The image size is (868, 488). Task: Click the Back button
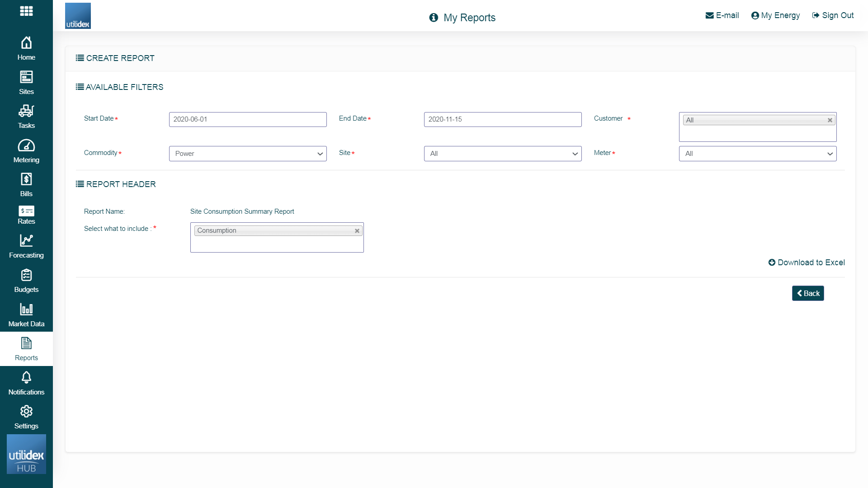click(808, 293)
